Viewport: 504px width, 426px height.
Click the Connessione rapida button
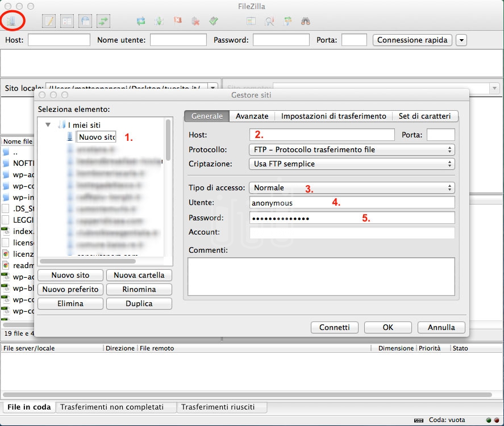[x=413, y=40]
